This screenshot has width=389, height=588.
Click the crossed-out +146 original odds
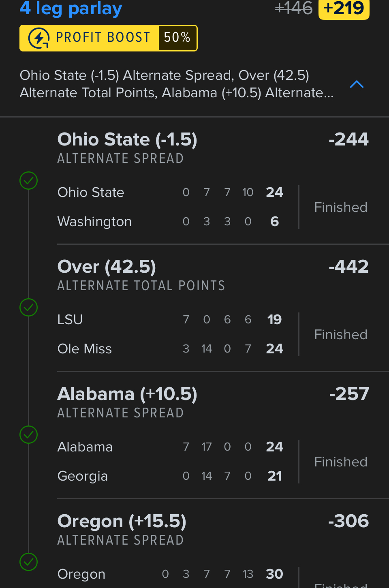(x=293, y=8)
